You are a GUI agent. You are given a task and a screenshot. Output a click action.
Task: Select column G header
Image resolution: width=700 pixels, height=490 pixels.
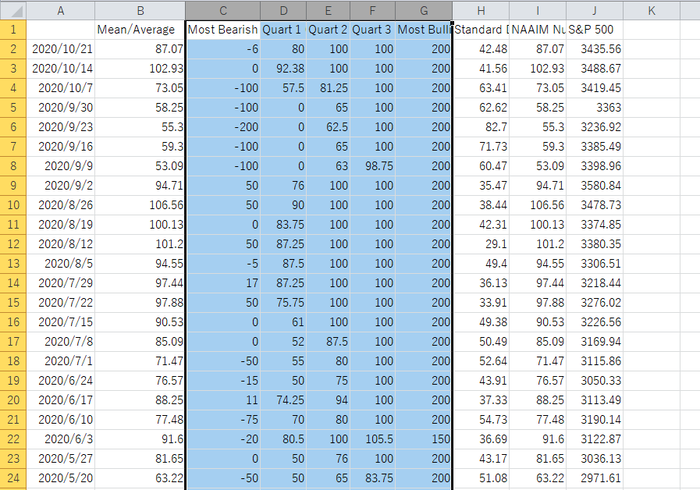[424, 11]
